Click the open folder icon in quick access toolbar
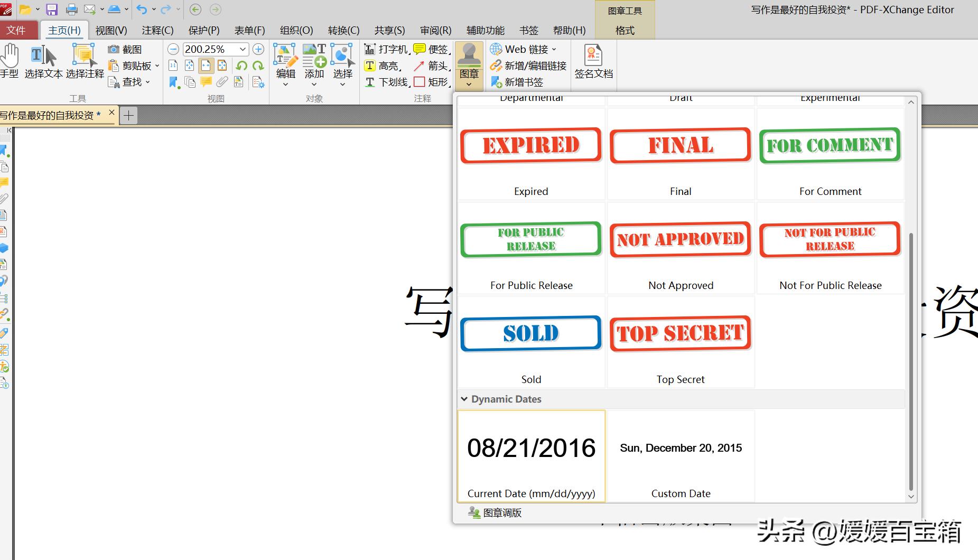978x560 pixels. click(x=25, y=10)
